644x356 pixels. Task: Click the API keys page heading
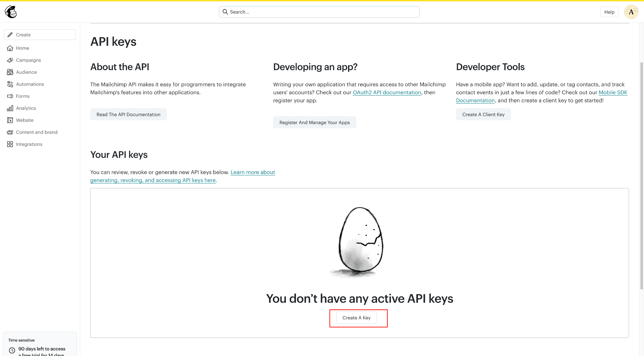pyautogui.click(x=113, y=42)
